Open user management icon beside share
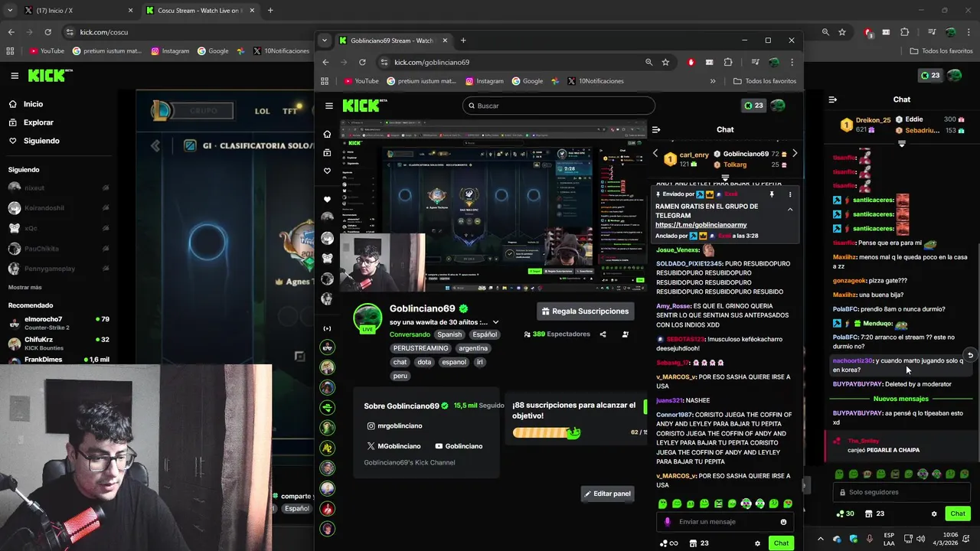Viewport: 980px width, 551px height. [626, 334]
